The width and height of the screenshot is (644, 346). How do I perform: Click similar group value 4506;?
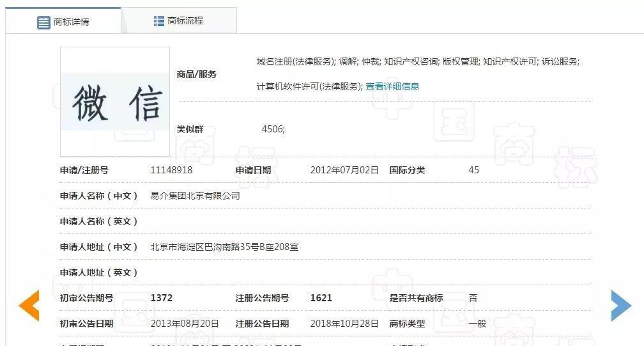[273, 129]
